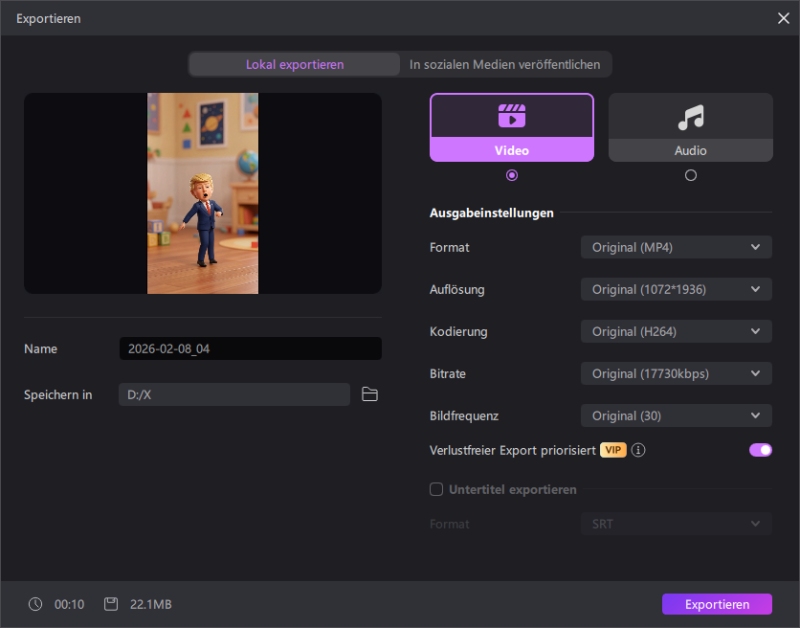Expand the Bitrate dropdown

[676, 373]
